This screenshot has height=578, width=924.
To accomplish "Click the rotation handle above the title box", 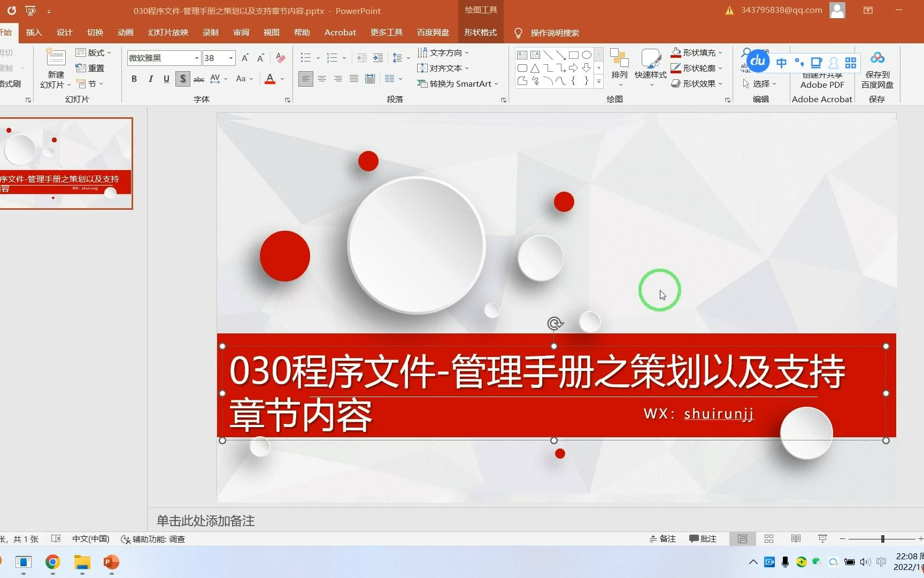I will (x=555, y=323).
